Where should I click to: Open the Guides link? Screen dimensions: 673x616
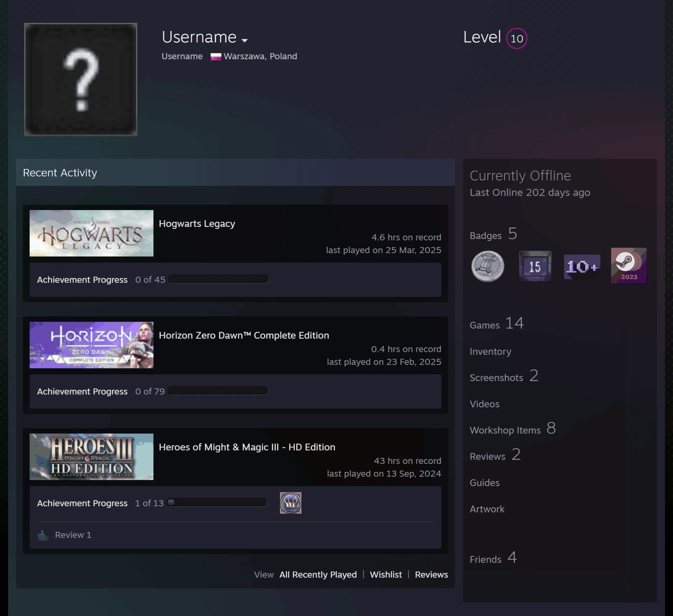coord(485,483)
